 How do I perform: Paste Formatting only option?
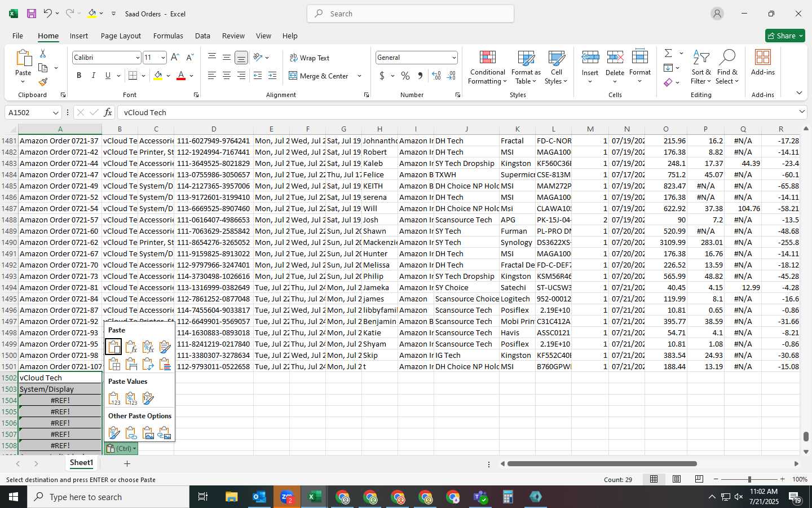coord(113,433)
